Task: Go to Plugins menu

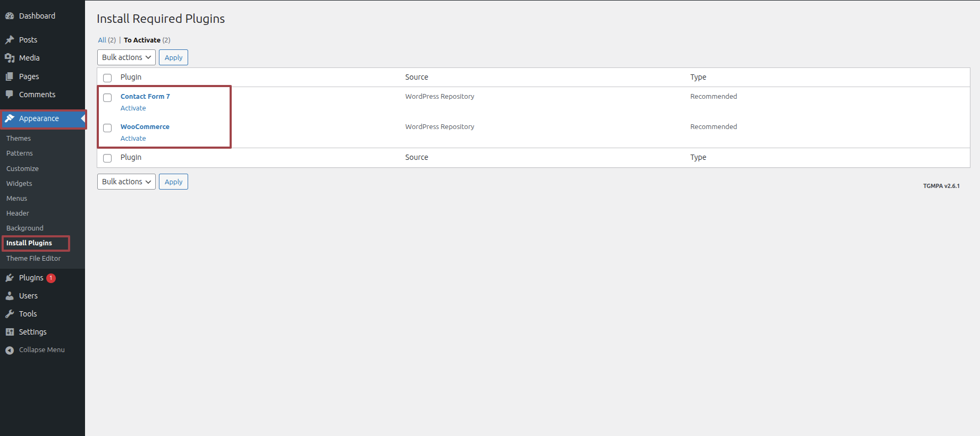Action: click(31, 278)
